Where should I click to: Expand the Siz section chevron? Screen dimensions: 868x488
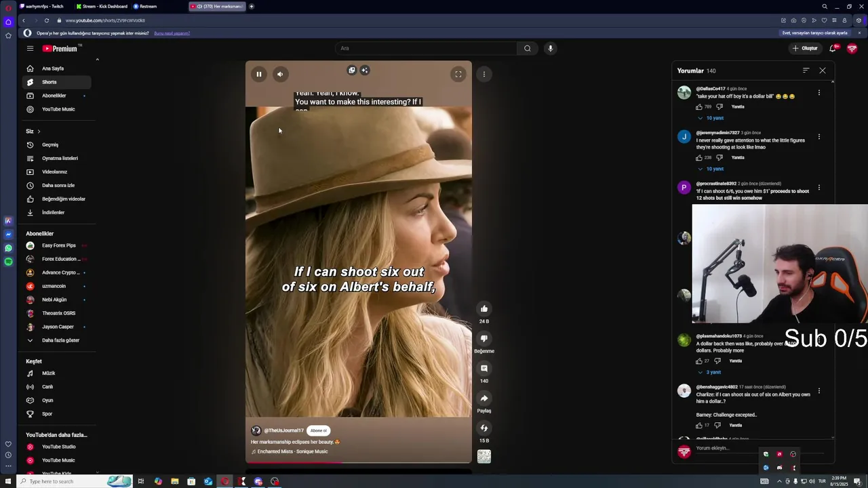click(39, 131)
